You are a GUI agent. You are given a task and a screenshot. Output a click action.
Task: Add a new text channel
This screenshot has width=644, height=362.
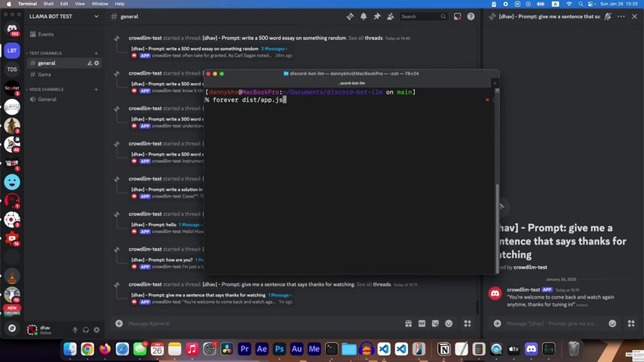point(96,53)
